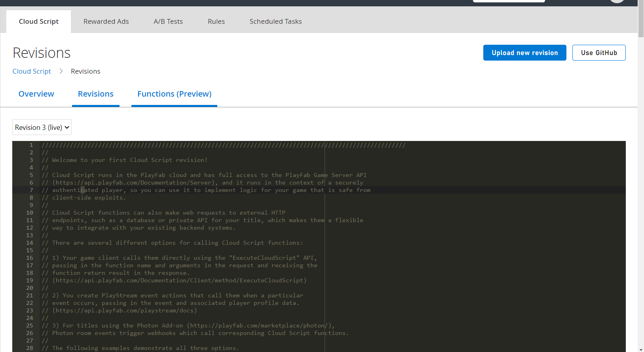This screenshot has width=644, height=352.
Task: Click line number 1 in the gutter
Action: (x=31, y=145)
